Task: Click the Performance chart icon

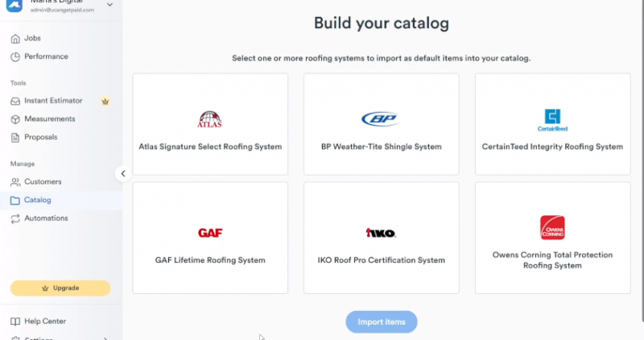Action: (x=15, y=56)
